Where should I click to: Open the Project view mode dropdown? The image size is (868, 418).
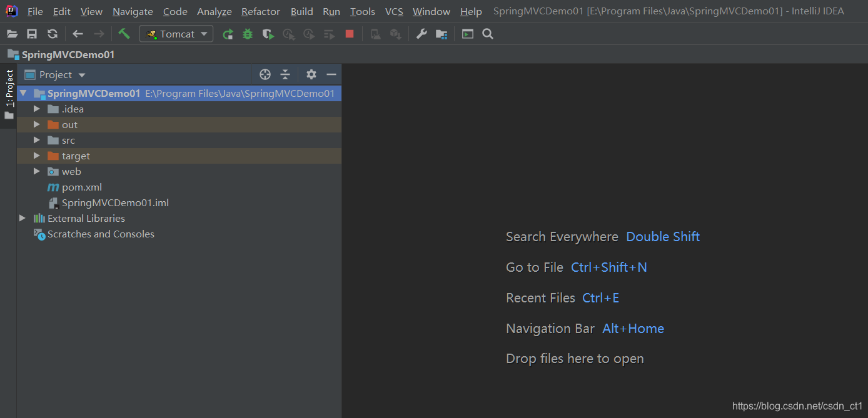[x=55, y=75]
